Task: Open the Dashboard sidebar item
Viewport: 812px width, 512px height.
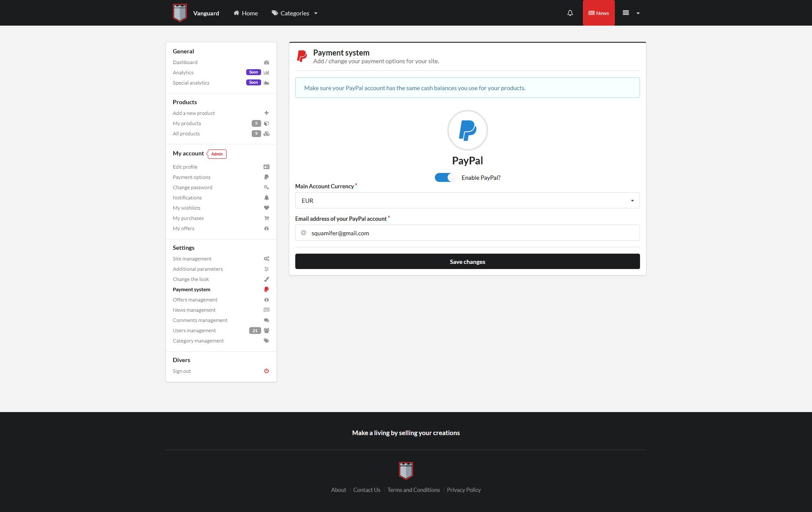Action: click(185, 62)
